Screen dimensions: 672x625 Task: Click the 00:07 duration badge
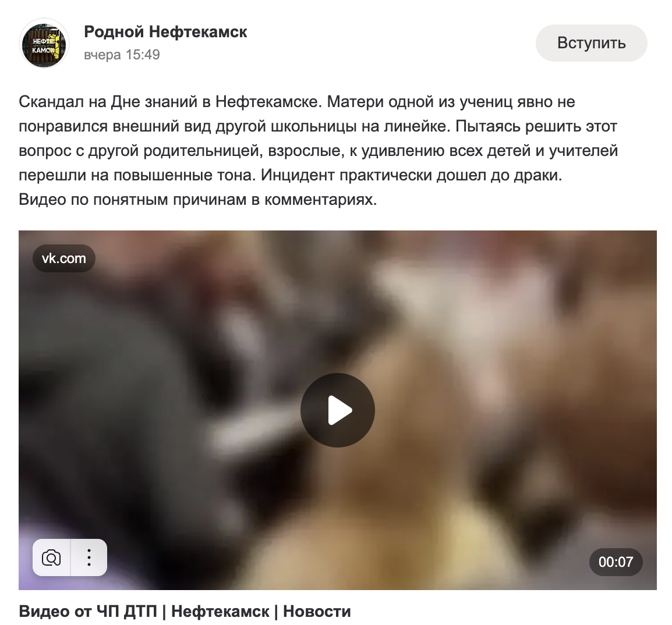pos(616,562)
